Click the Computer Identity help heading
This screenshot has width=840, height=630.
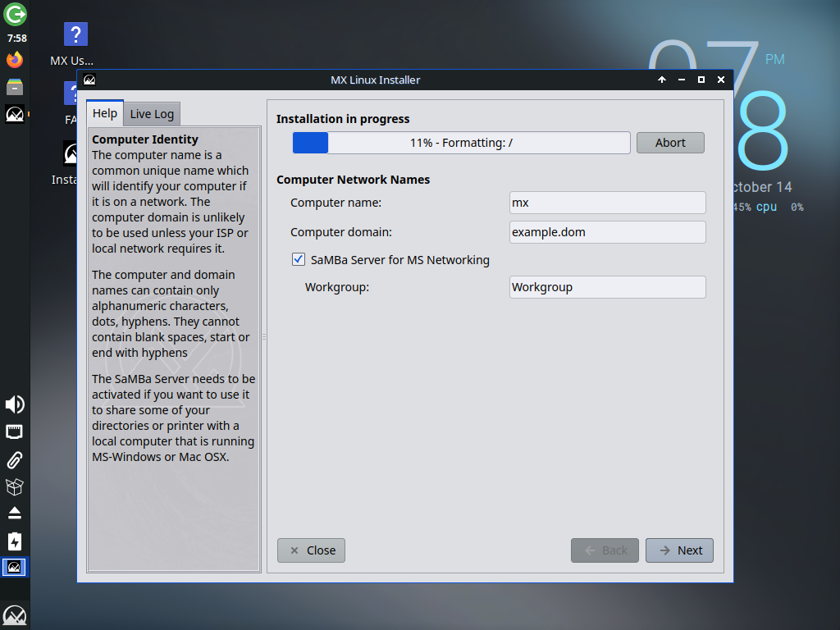tap(145, 139)
